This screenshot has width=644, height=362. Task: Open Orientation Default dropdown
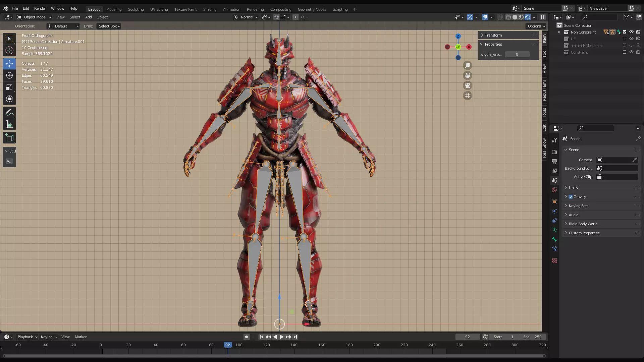(x=63, y=26)
